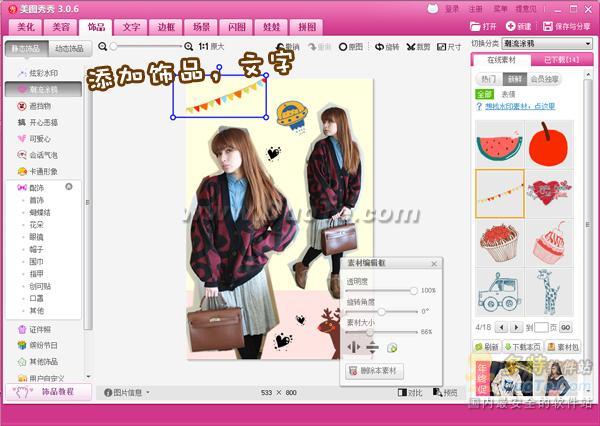Select the 表情 expressions filter
This screenshot has width=600, height=426.
[x=509, y=94]
